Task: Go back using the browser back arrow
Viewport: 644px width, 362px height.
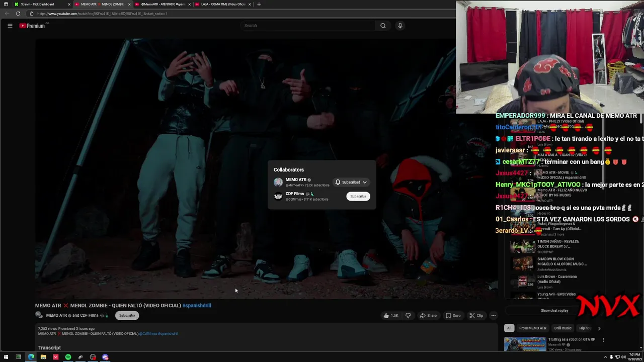Action: click(x=7, y=14)
